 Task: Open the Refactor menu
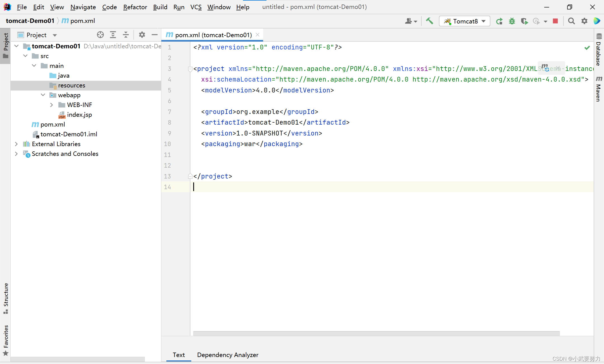pos(135,7)
